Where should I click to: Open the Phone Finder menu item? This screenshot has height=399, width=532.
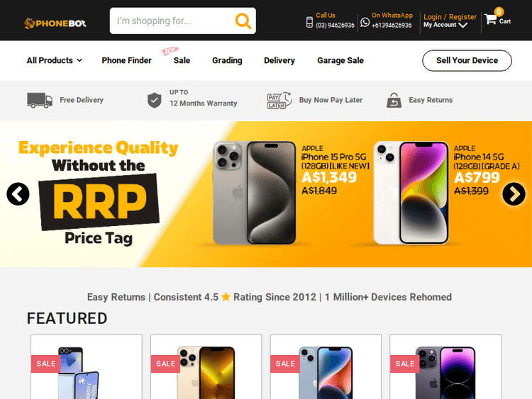[126, 60]
